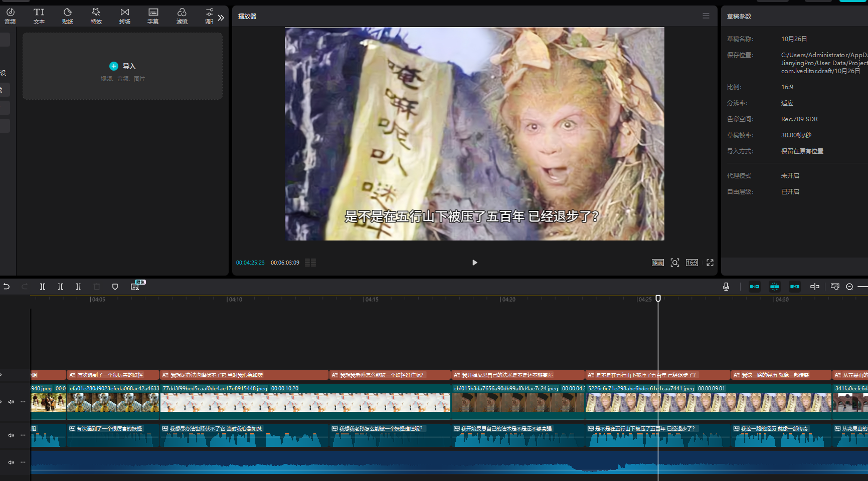Select subtitle clip 我这一路的经历 就像一部传奇
The width and height of the screenshot is (868, 481).
(x=781, y=375)
